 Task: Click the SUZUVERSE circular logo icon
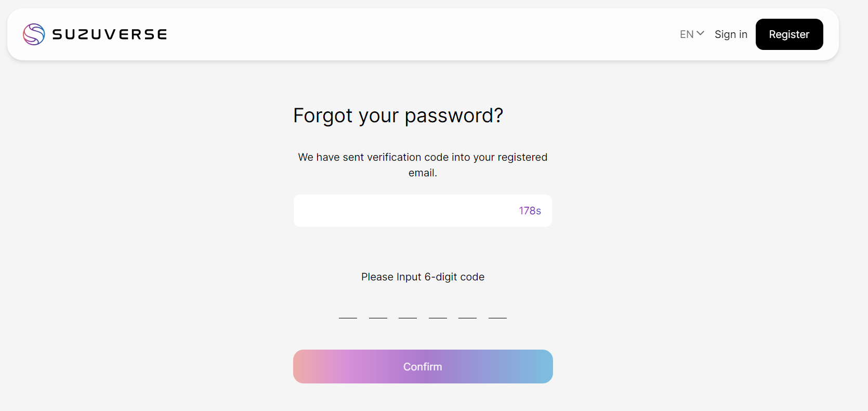33,34
